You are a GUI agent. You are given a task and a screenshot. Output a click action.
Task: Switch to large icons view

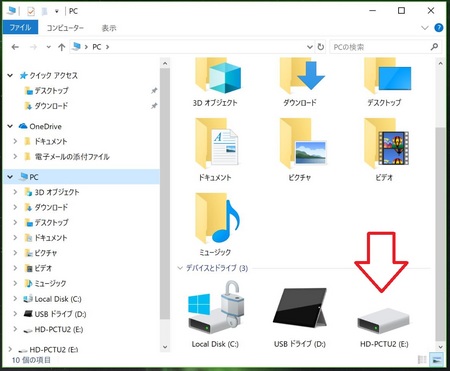(x=436, y=360)
